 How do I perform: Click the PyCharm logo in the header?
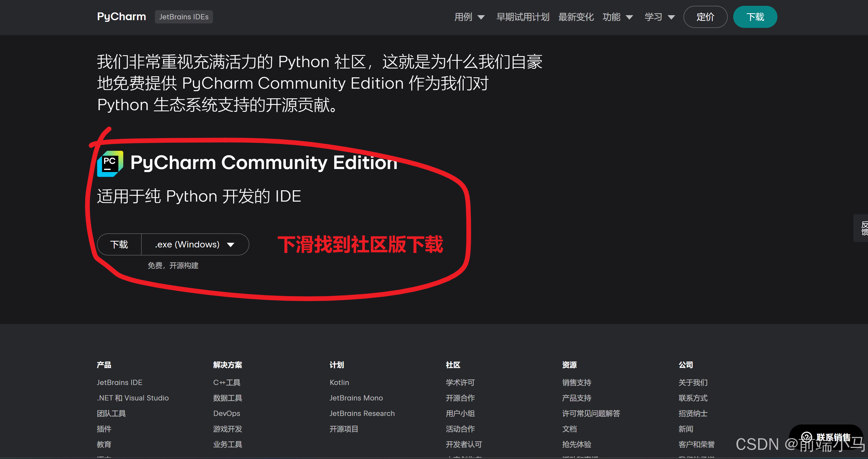[121, 17]
